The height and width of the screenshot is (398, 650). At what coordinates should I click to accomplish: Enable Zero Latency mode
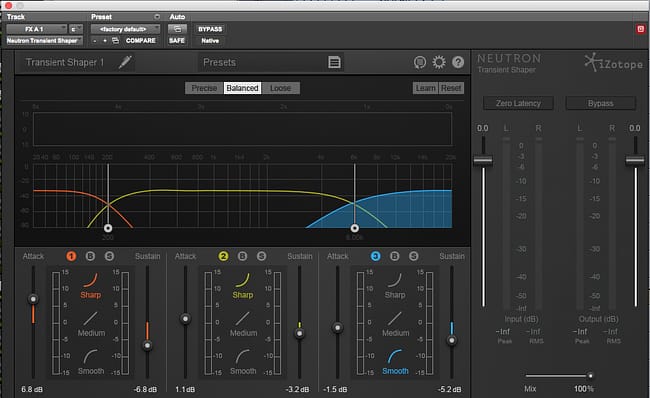[518, 103]
